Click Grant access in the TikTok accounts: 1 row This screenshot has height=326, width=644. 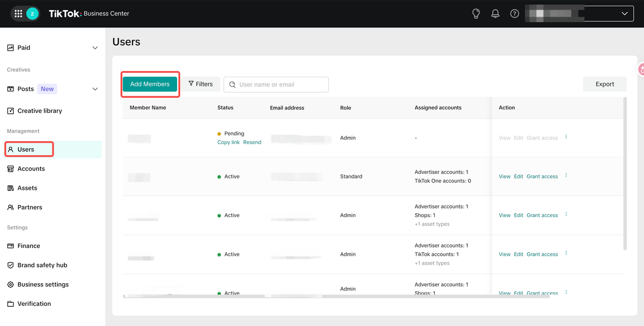pos(542,254)
